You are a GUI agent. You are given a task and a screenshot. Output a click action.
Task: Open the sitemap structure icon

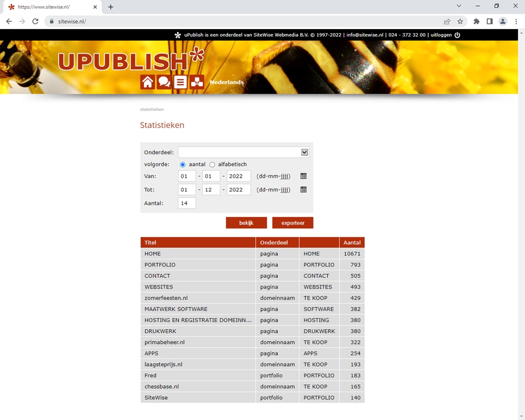click(x=197, y=82)
